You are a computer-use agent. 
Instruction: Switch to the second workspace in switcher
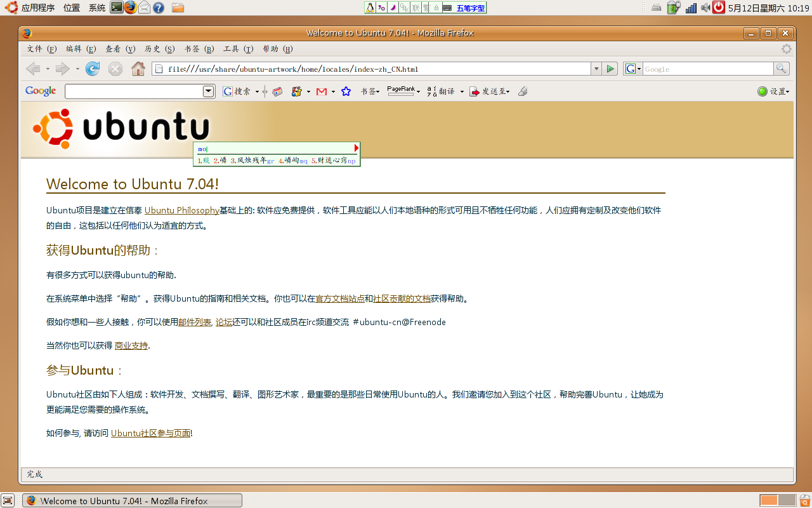(787, 500)
